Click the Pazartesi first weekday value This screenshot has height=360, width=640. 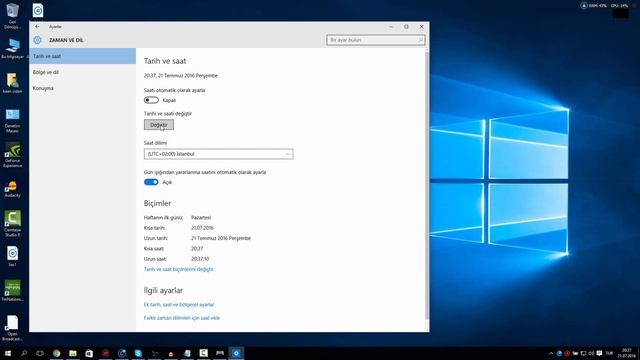[201, 218]
